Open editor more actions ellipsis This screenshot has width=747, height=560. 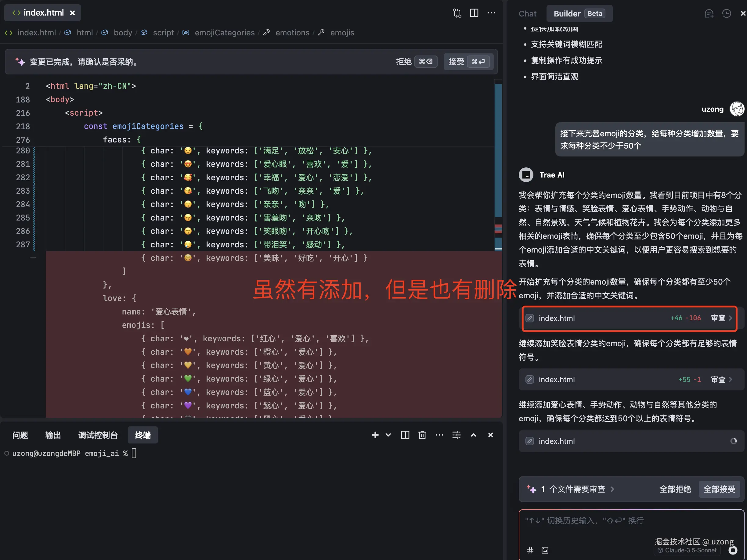pyautogui.click(x=491, y=13)
